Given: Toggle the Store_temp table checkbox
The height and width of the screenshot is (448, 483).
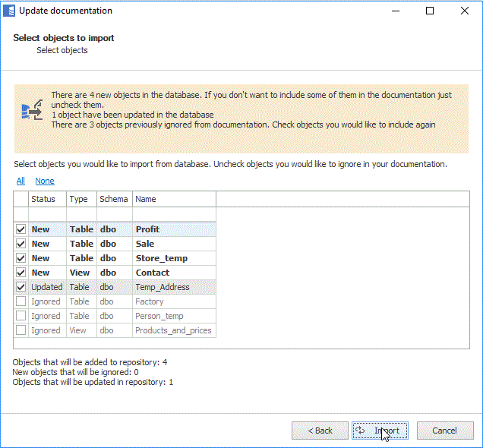Looking at the screenshot, I should point(21,258).
